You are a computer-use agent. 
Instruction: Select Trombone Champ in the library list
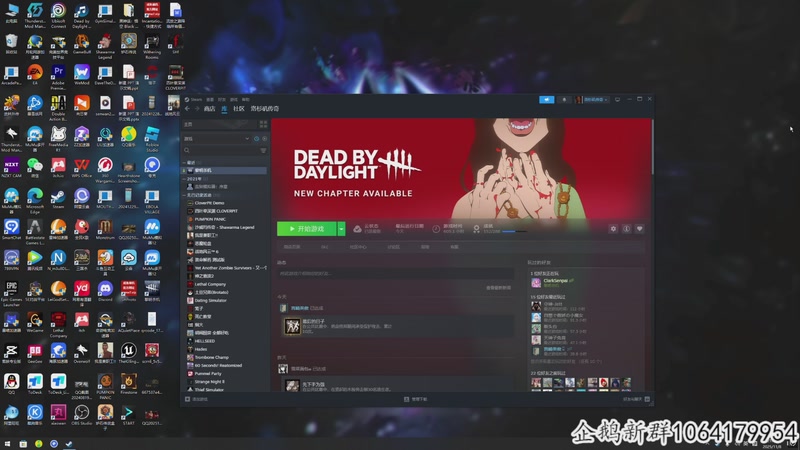(224, 357)
